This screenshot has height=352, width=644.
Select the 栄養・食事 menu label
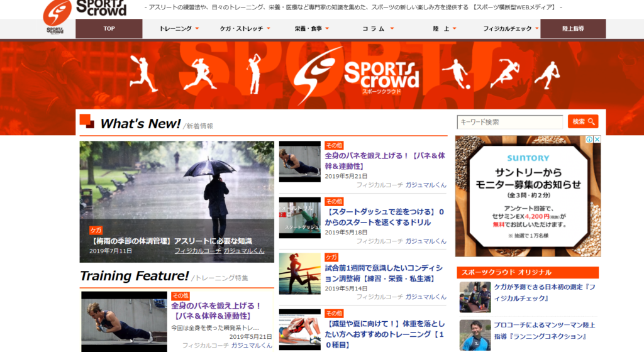308,29
